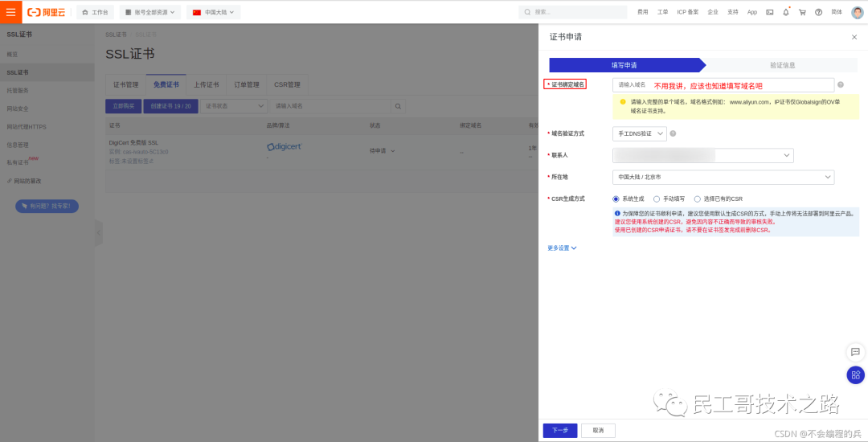868x442 pixels.
Task: Open the Cloud Shell terminal icon
Action: tap(769, 12)
